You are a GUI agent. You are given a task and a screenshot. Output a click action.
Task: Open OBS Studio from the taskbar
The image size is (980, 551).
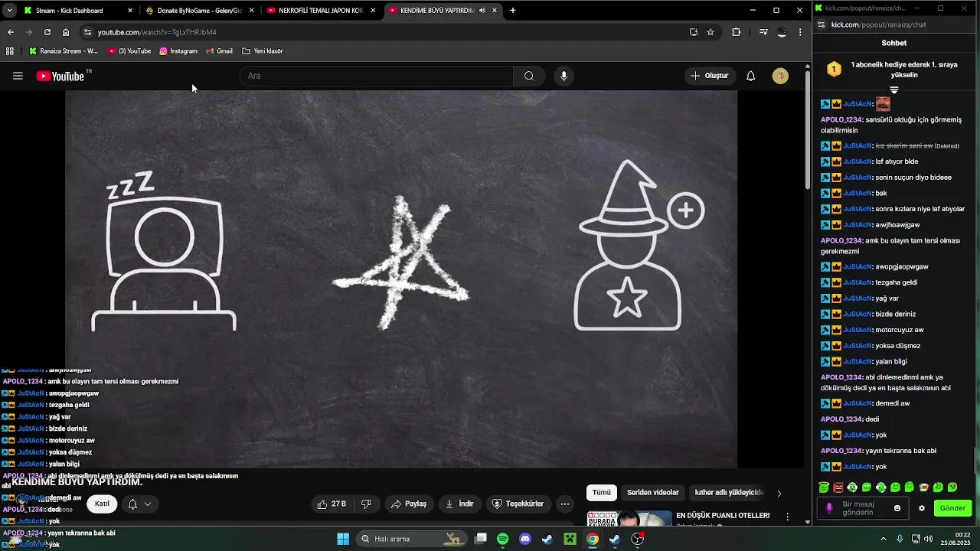tap(638, 539)
